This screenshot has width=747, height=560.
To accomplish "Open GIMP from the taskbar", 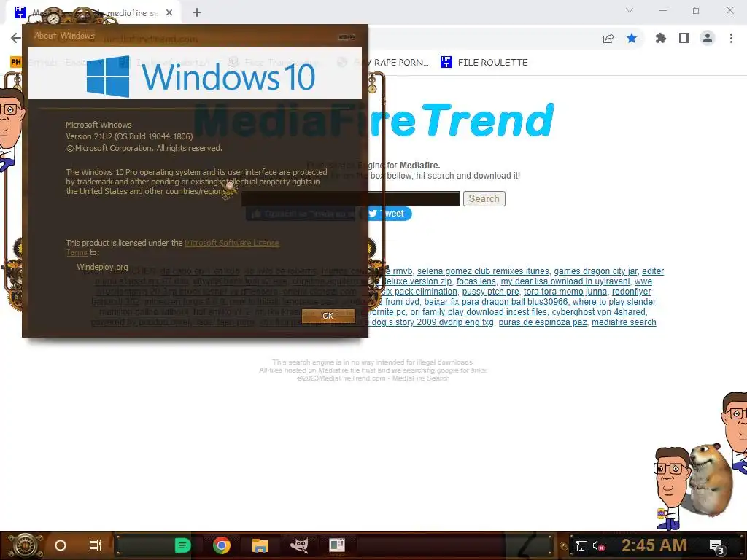I will pyautogui.click(x=298, y=545).
